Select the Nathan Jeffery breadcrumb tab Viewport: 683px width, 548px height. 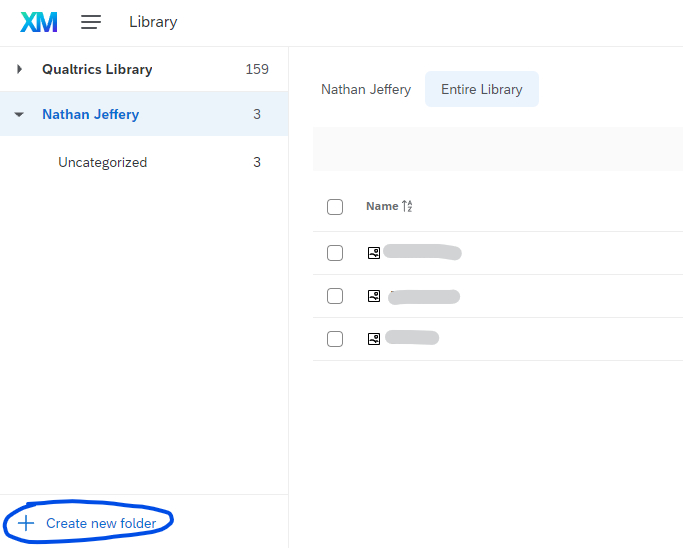coord(366,89)
